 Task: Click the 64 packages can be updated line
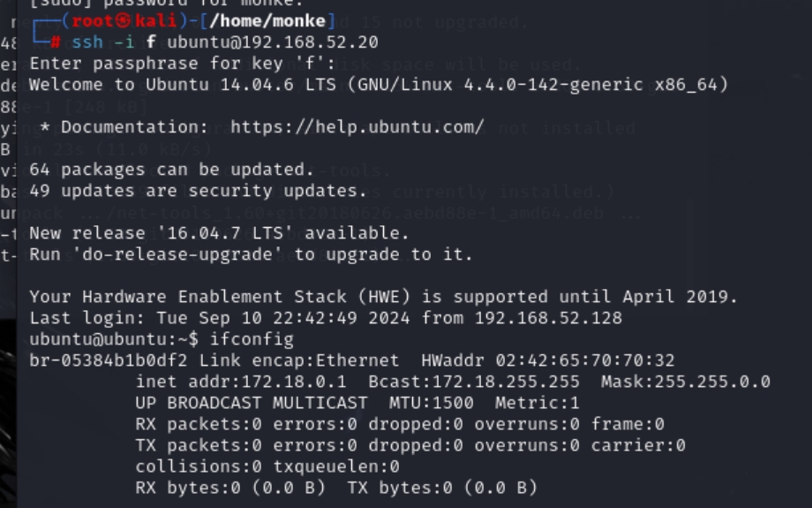171,170
